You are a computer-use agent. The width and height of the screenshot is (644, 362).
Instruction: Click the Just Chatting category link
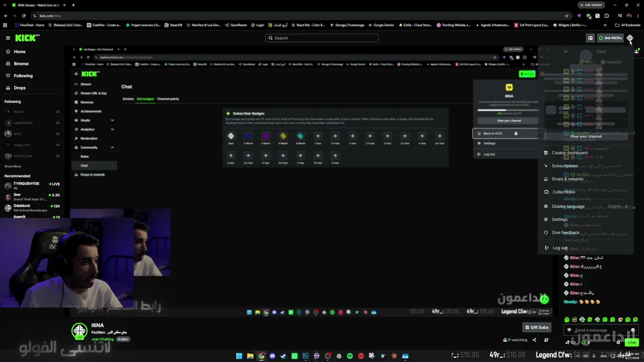103,339
